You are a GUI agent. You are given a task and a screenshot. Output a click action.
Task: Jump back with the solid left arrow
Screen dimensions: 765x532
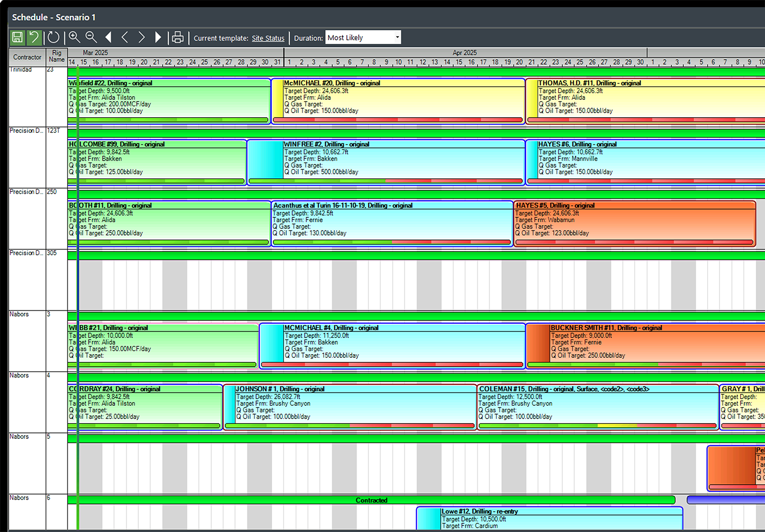(x=109, y=37)
